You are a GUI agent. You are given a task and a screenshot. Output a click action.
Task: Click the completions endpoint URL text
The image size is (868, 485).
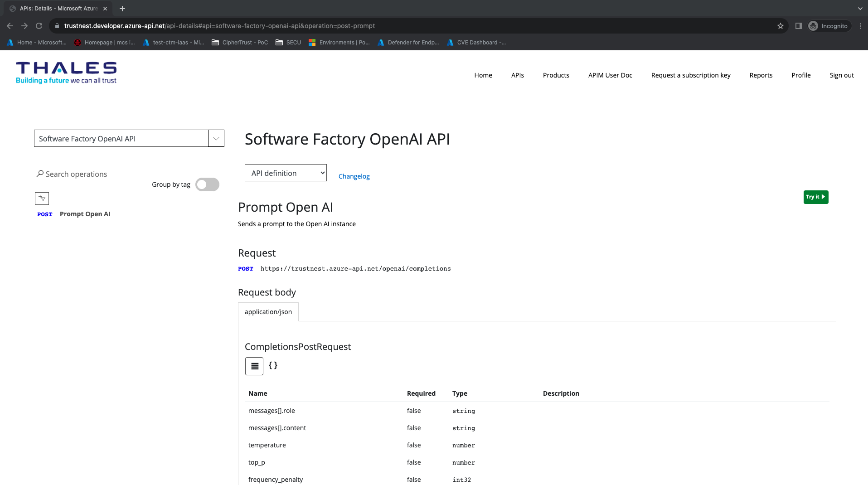point(355,269)
